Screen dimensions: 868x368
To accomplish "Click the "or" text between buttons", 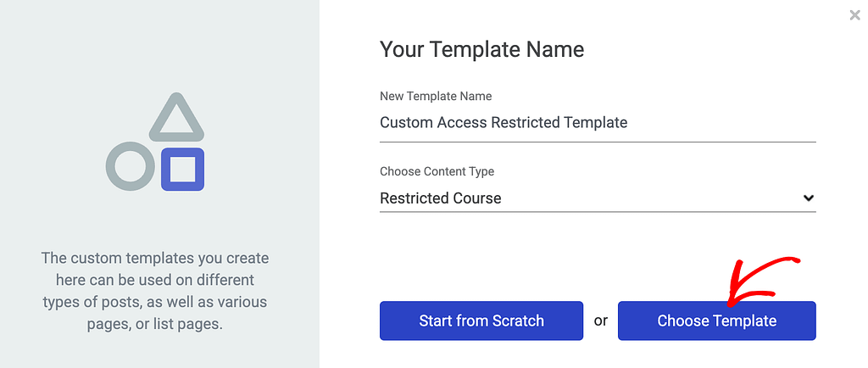I will [x=601, y=321].
